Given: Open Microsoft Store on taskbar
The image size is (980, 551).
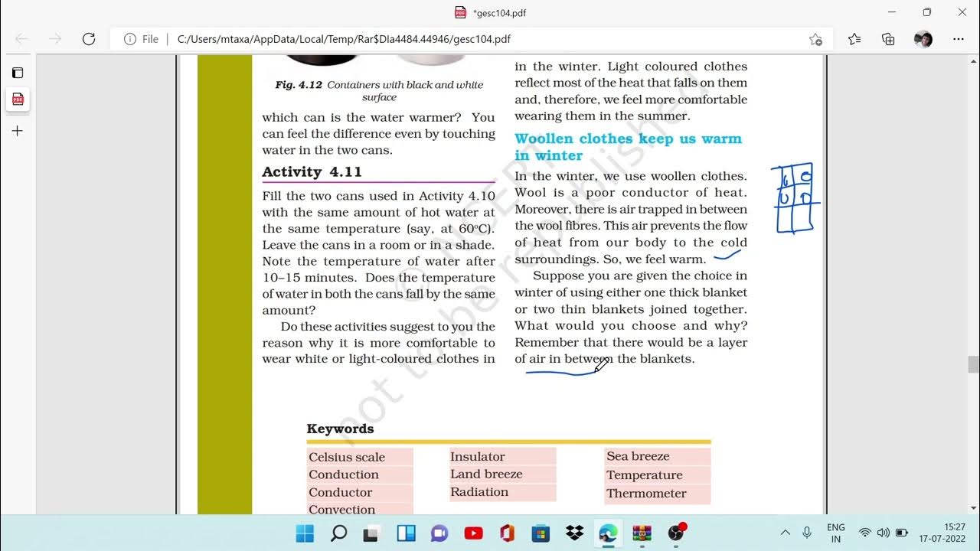Looking at the screenshot, I should pos(541,533).
